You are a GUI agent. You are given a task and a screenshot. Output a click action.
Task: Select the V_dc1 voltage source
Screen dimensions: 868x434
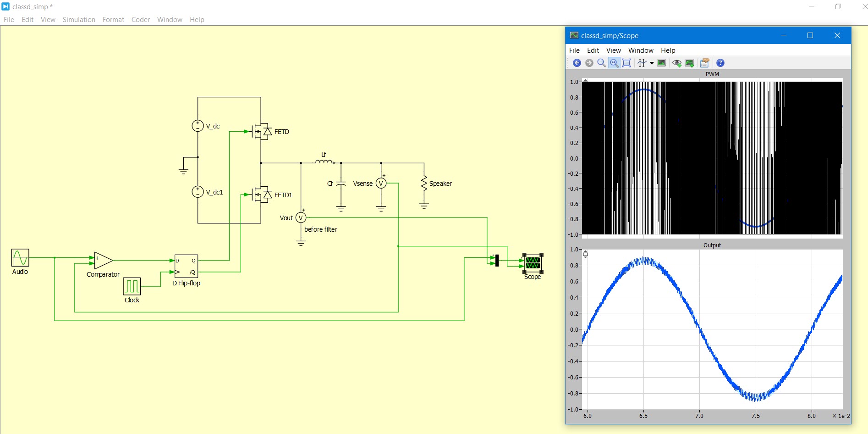(x=198, y=192)
